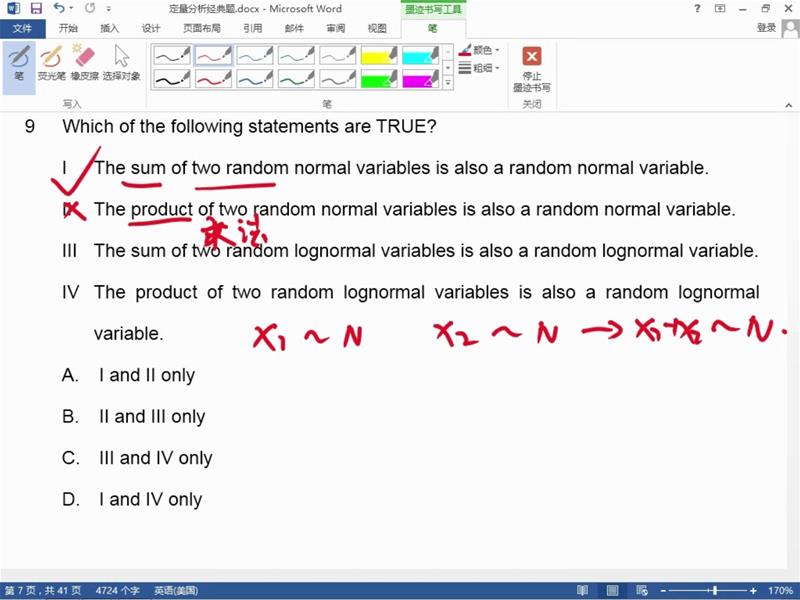Choose the thick gray pen in bottom row

click(337, 79)
